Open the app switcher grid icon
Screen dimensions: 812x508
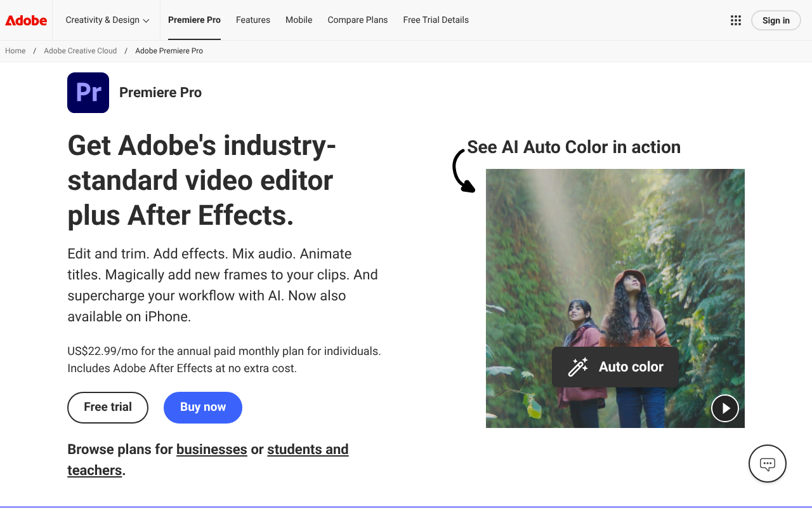[x=736, y=20]
